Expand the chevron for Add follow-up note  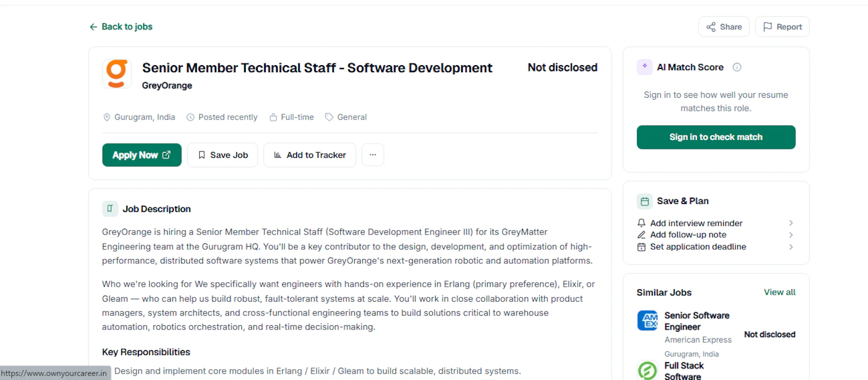pyautogui.click(x=791, y=235)
